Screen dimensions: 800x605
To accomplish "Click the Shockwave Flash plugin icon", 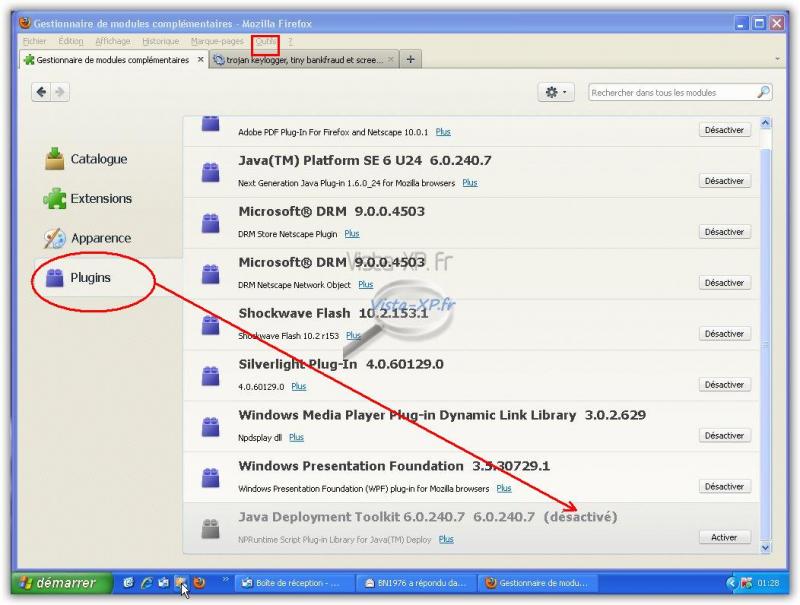I will 210,325.
